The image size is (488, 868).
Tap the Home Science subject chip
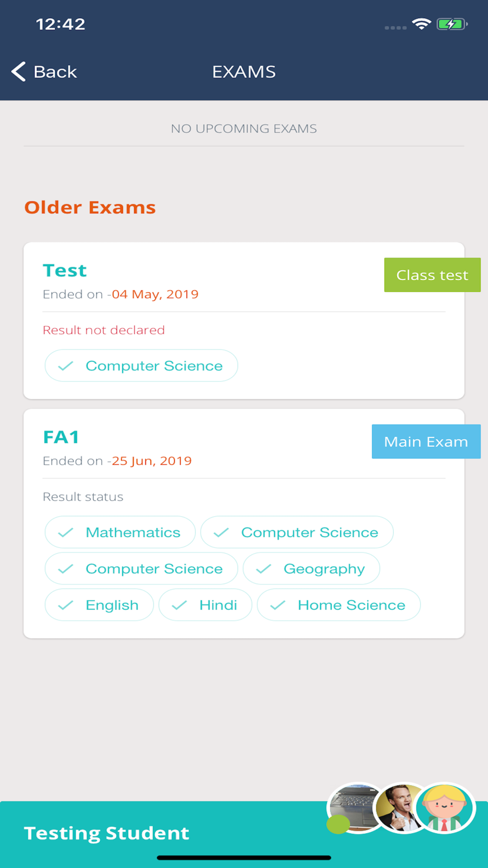(x=339, y=605)
